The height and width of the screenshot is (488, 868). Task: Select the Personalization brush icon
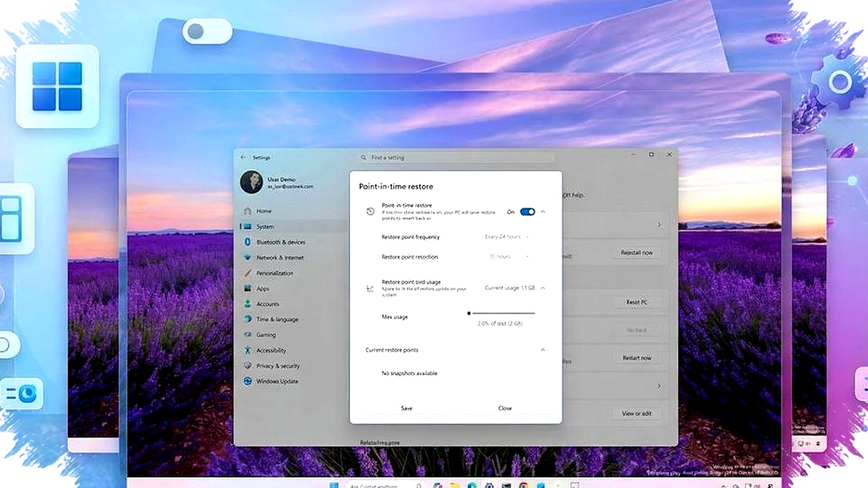(x=248, y=273)
